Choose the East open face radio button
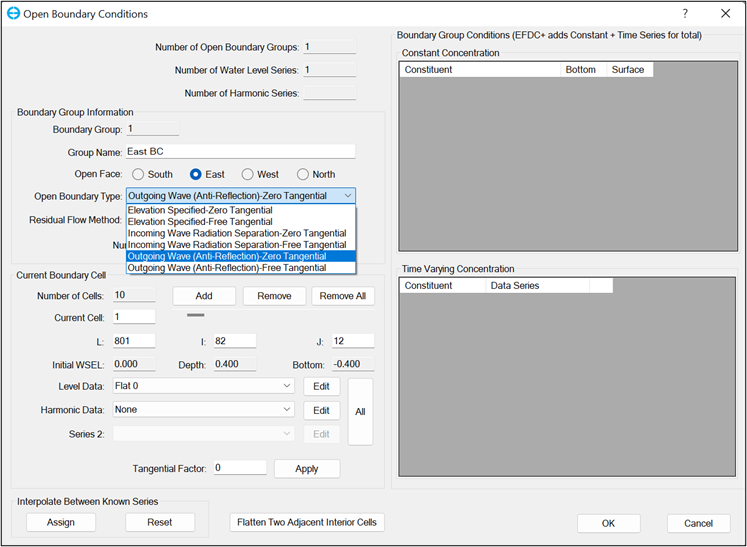Viewport: 747px width, 547px height. (x=197, y=174)
